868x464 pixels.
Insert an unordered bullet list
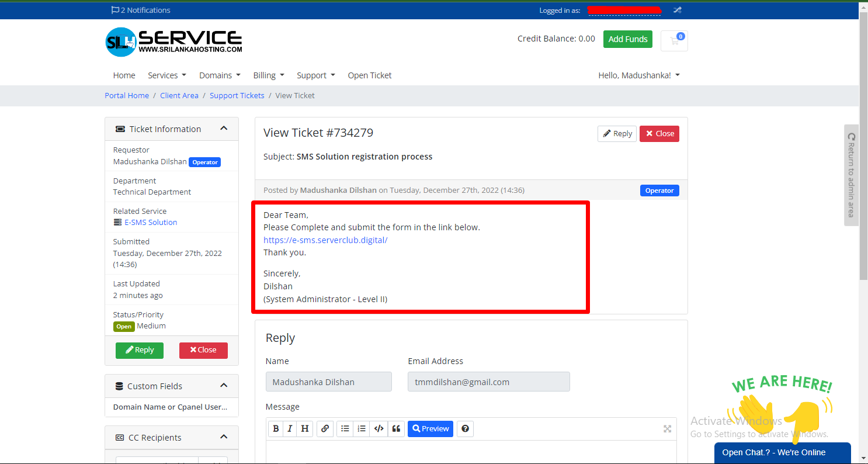pos(345,428)
